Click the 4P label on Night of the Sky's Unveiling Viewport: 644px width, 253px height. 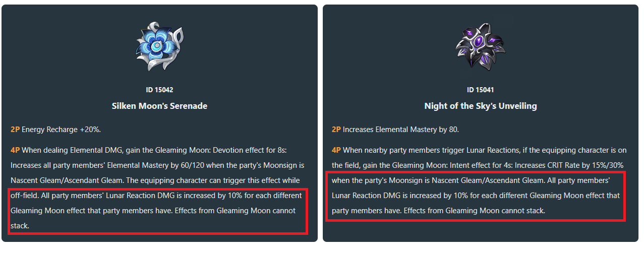(336, 150)
